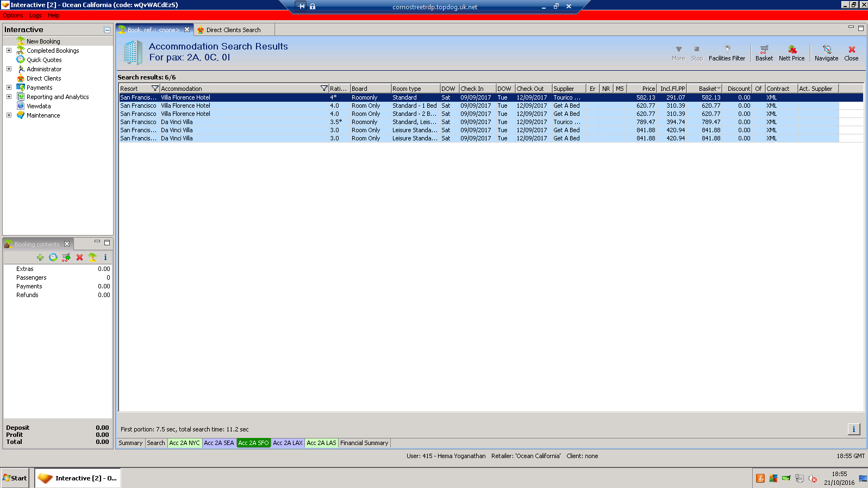Open Direct Clients in the tree

pos(44,78)
